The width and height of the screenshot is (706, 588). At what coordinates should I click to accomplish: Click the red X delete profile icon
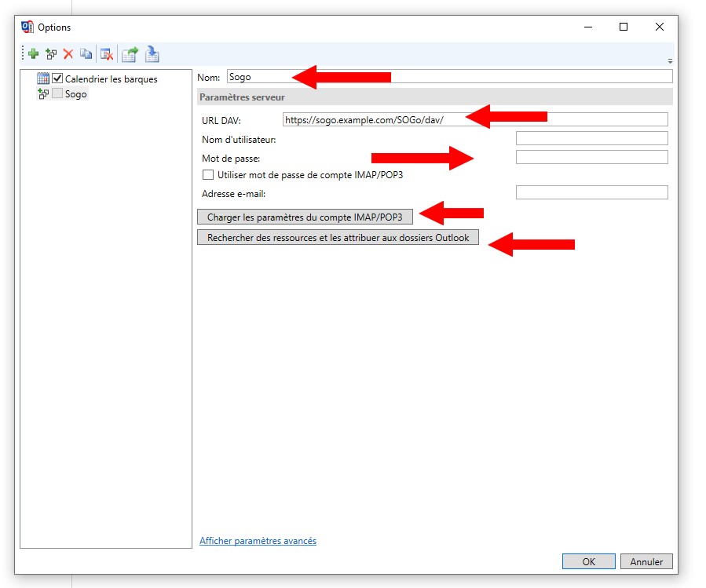[x=68, y=54]
